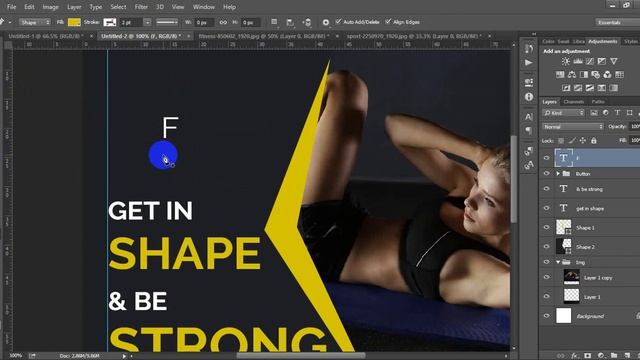Open the Actions panel play icon
This screenshot has height=360, width=640.
529,63
